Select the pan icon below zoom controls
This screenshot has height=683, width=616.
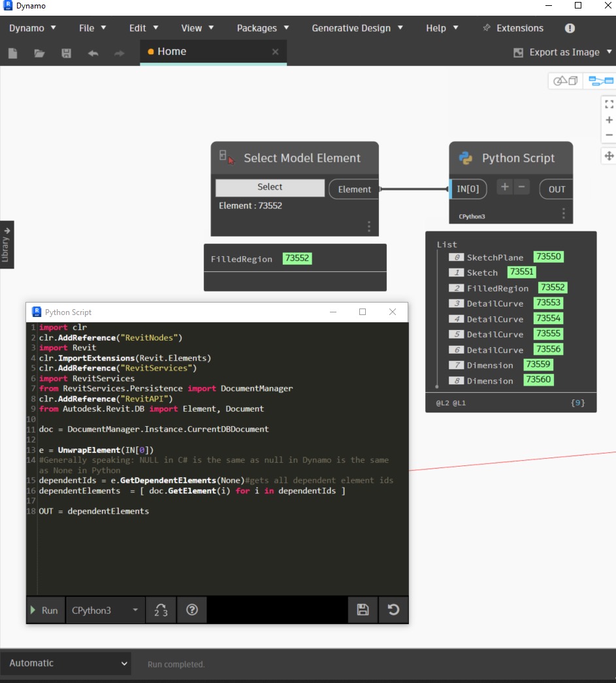(609, 156)
